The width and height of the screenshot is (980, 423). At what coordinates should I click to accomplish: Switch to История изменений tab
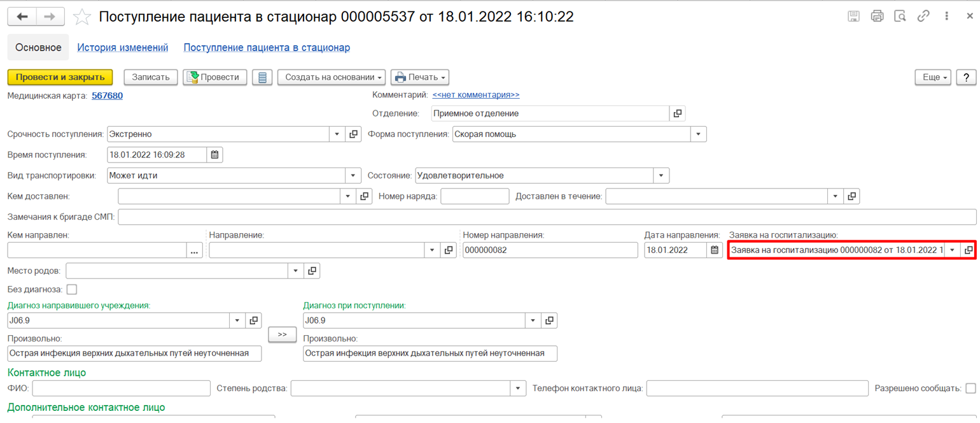[122, 47]
